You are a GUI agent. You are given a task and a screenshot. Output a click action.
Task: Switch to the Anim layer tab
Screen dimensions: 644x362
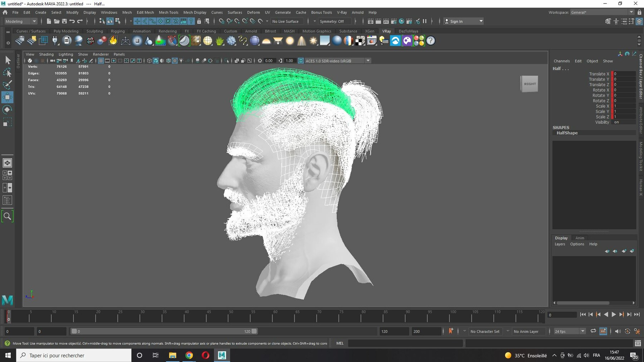coord(580,238)
